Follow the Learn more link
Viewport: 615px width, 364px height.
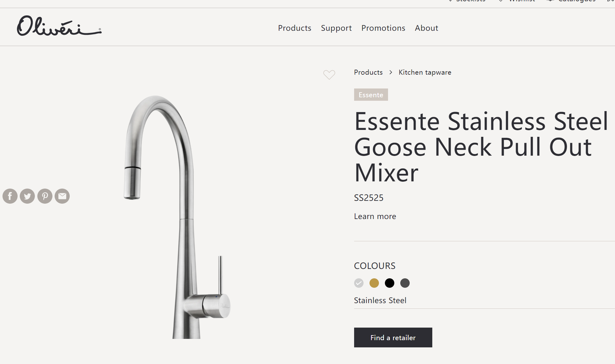(x=375, y=216)
